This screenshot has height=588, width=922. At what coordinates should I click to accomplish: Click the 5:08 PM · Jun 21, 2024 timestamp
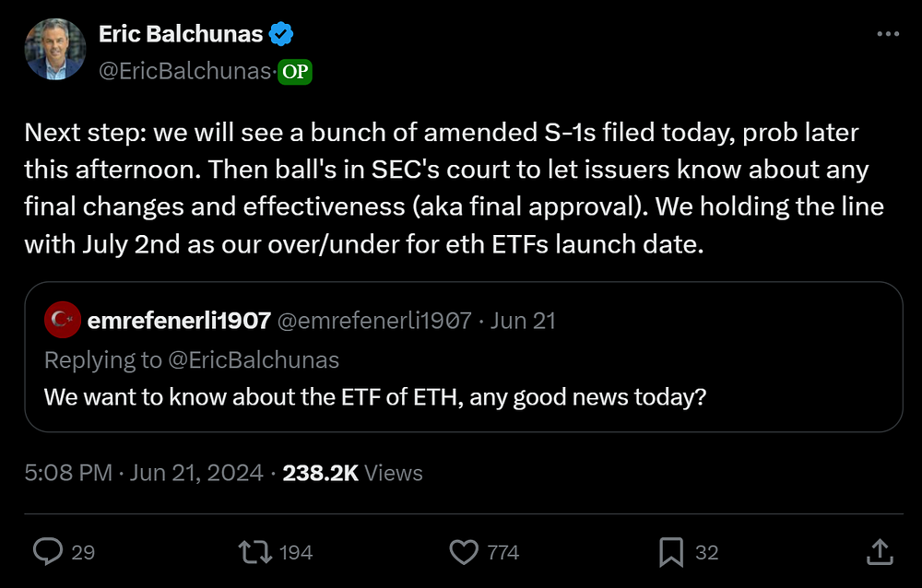click(x=144, y=473)
